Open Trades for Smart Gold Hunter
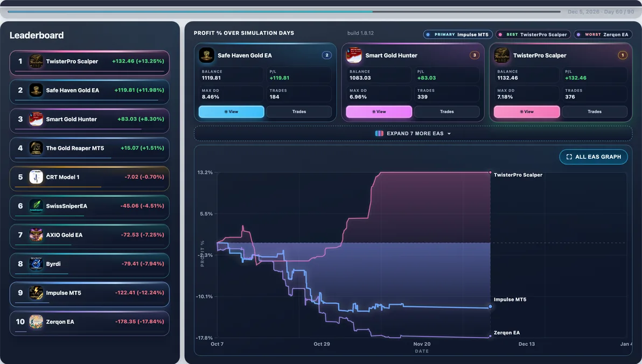Image resolution: width=642 pixels, height=364 pixels. (x=447, y=112)
